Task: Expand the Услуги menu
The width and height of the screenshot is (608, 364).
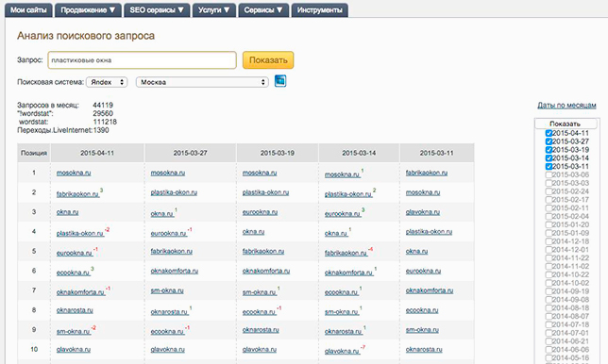Action: [214, 10]
